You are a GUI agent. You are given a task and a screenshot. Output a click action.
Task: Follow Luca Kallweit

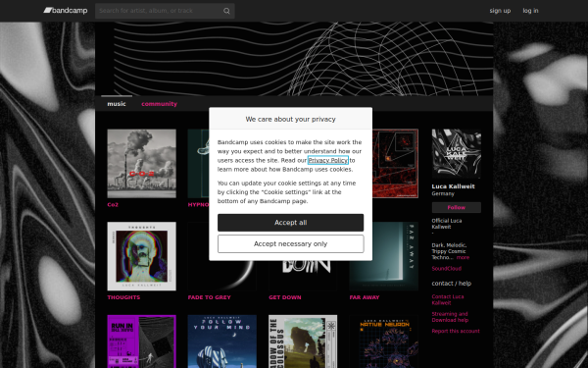(457, 207)
